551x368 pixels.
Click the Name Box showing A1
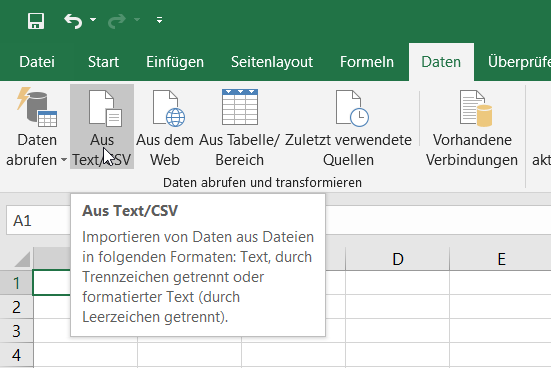click(38, 221)
